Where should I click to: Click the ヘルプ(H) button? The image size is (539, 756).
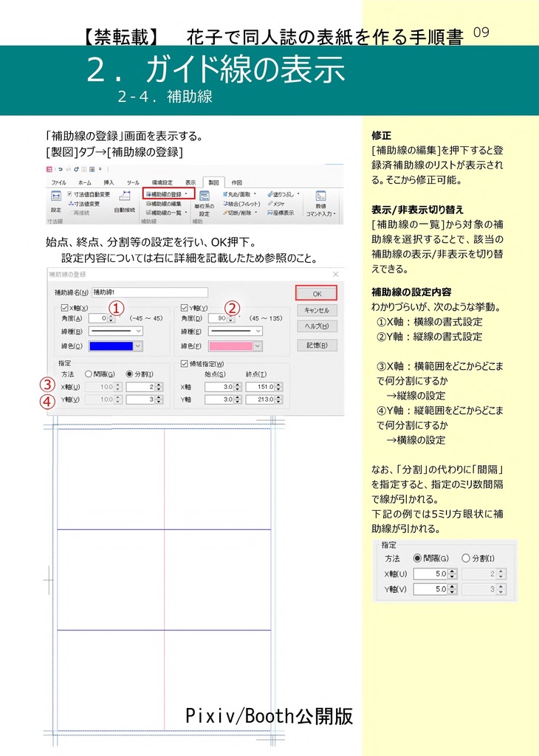[x=317, y=326]
